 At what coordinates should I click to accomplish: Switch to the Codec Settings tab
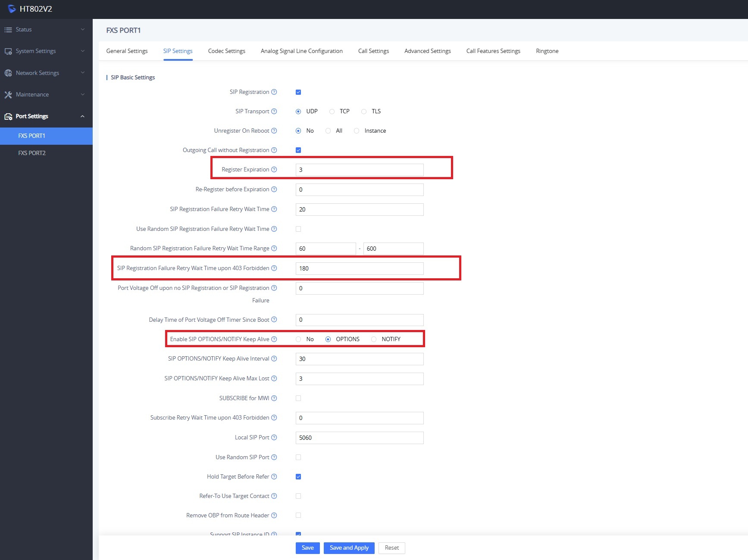pyautogui.click(x=226, y=51)
